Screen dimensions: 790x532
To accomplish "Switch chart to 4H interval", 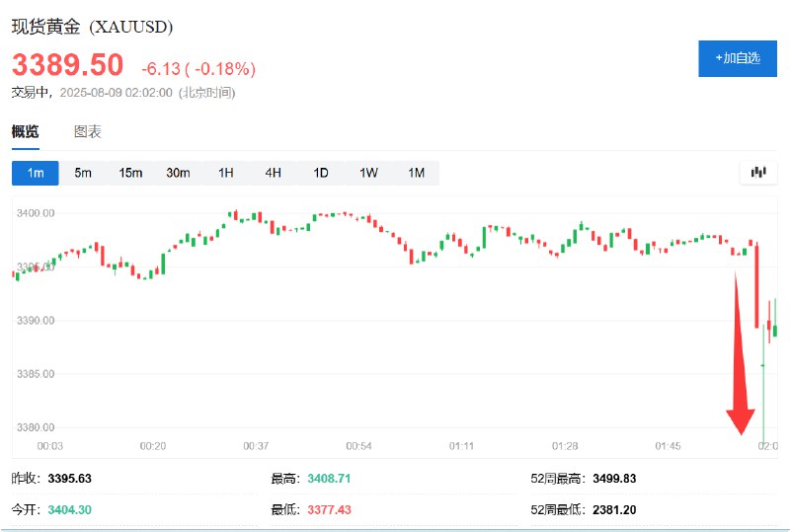I will 274,173.
